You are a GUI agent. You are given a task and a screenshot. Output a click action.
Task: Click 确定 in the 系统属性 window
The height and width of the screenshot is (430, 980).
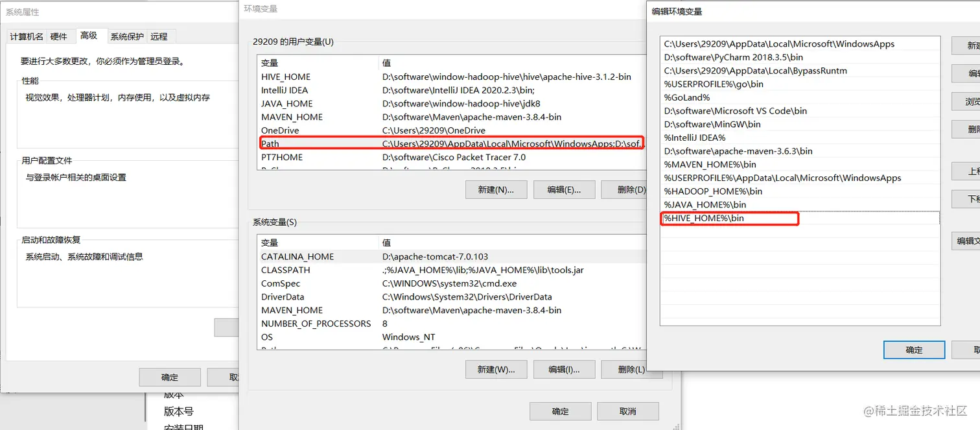point(170,377)
